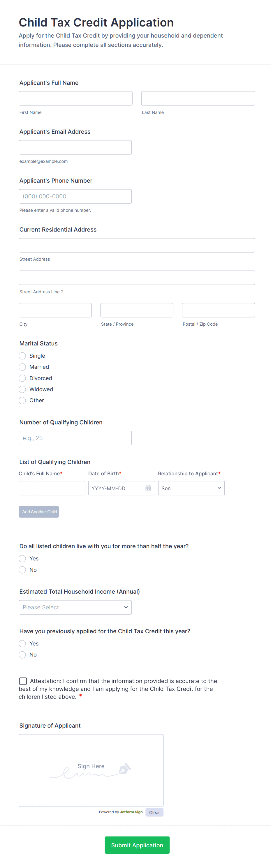
Task: Click the First Name input field
Action: 75,98
